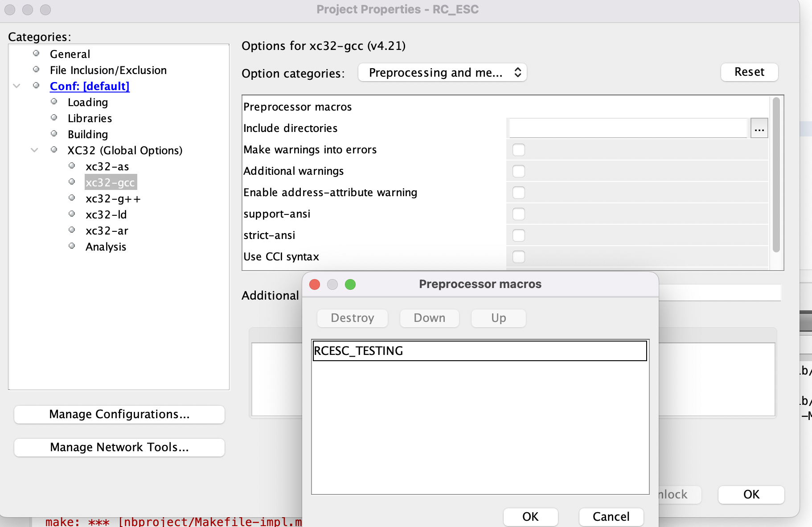The height and width of the screenshot is (527, 812).
Task: Select XC32 (Global Options) tree item
Action: coord(125,150)
